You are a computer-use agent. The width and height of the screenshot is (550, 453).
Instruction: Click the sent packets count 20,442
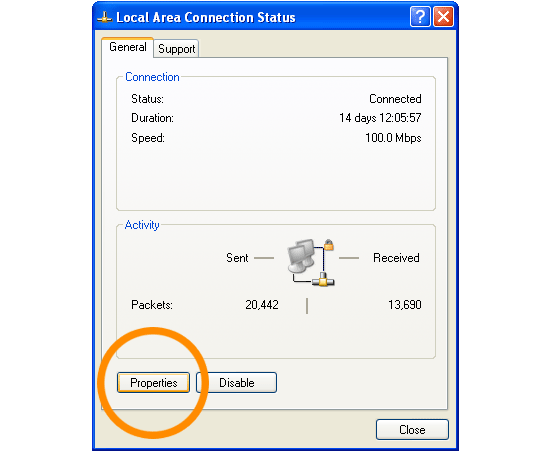pyautogui.click(x=262, y=305)
